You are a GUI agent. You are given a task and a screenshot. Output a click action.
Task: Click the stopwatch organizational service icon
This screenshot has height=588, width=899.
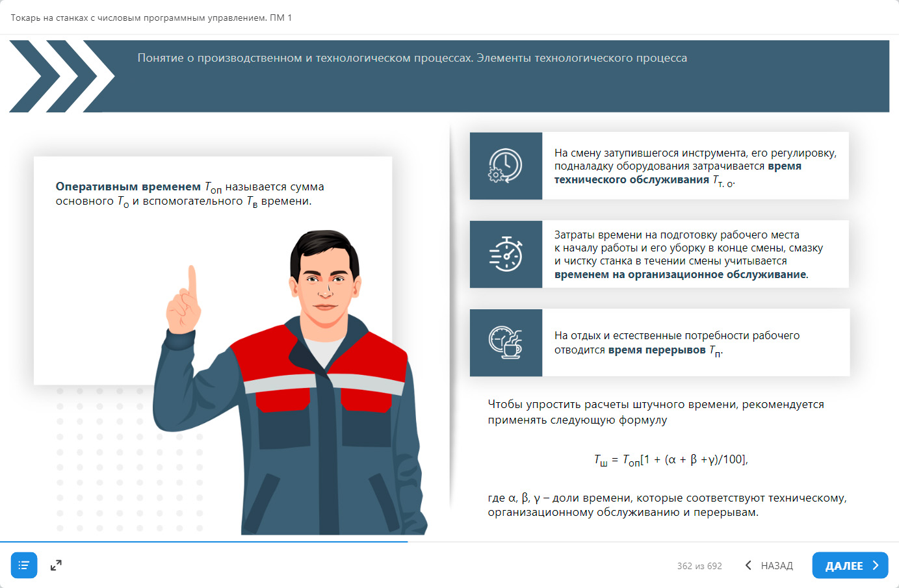pyautogui.click(x=506, y=254)
